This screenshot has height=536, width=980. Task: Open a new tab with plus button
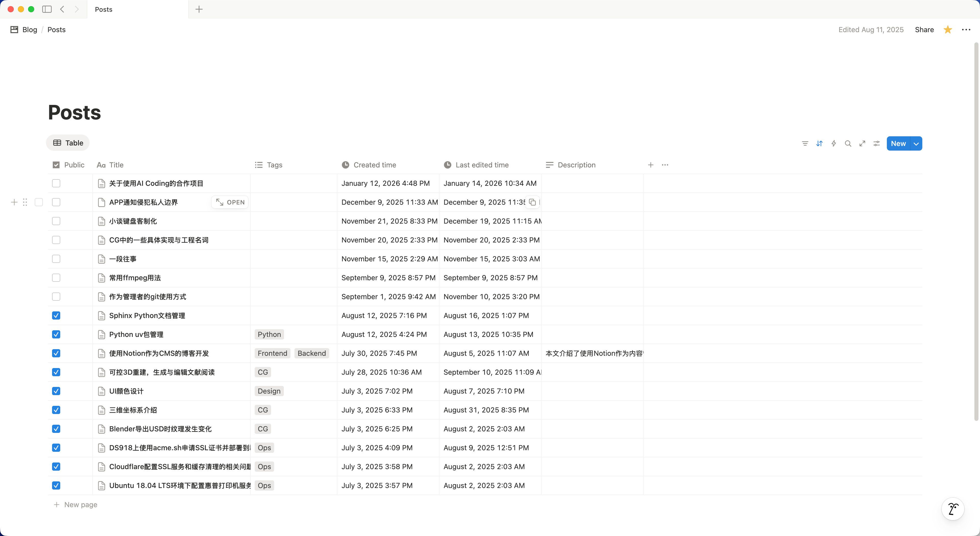click(x=199, y=9)
